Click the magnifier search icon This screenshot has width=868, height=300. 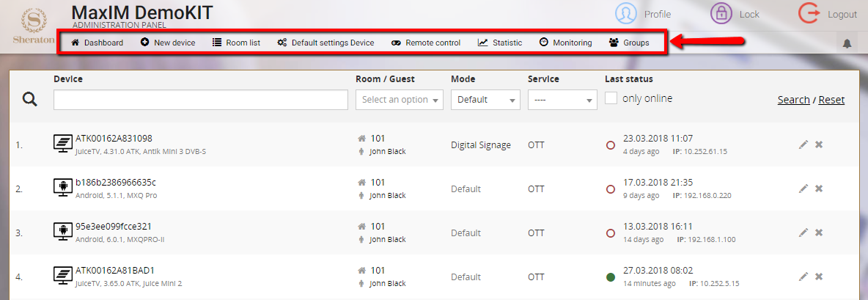click(x=30, y=100)
